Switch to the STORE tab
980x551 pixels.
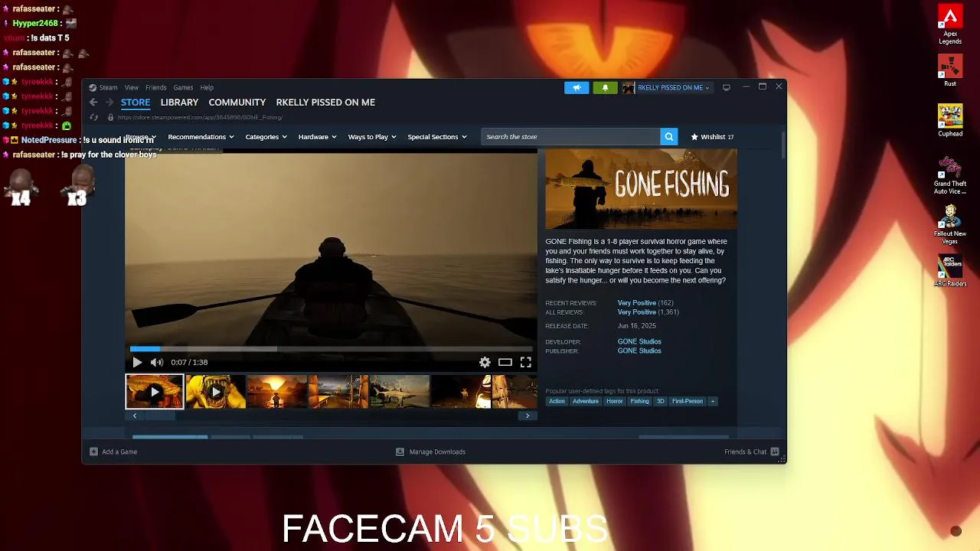tap(136, 102)
